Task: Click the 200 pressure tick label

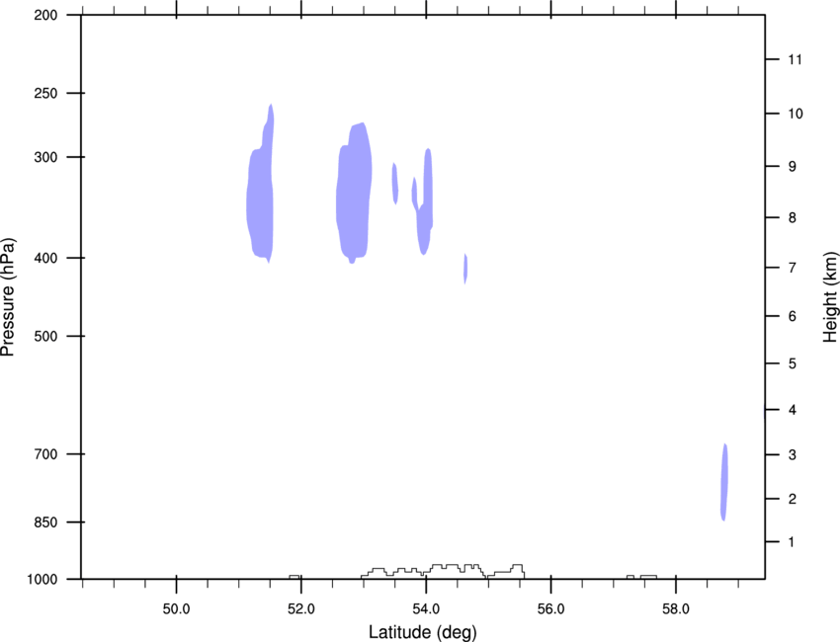Action: [x=45, y=15]
